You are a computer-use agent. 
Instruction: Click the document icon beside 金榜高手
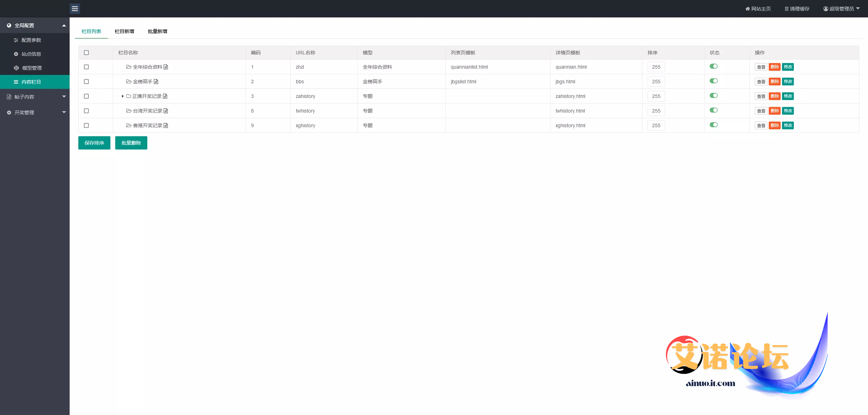click(x=156, y=82)
